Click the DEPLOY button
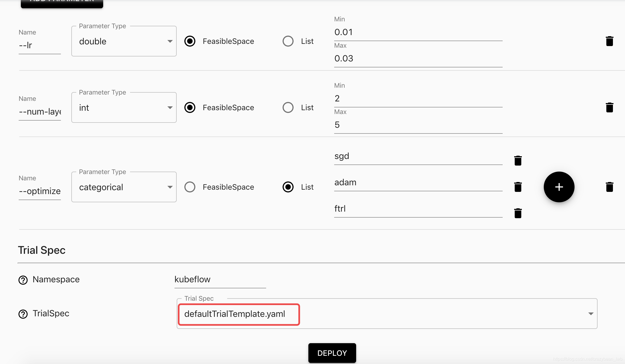 [331, 352]
